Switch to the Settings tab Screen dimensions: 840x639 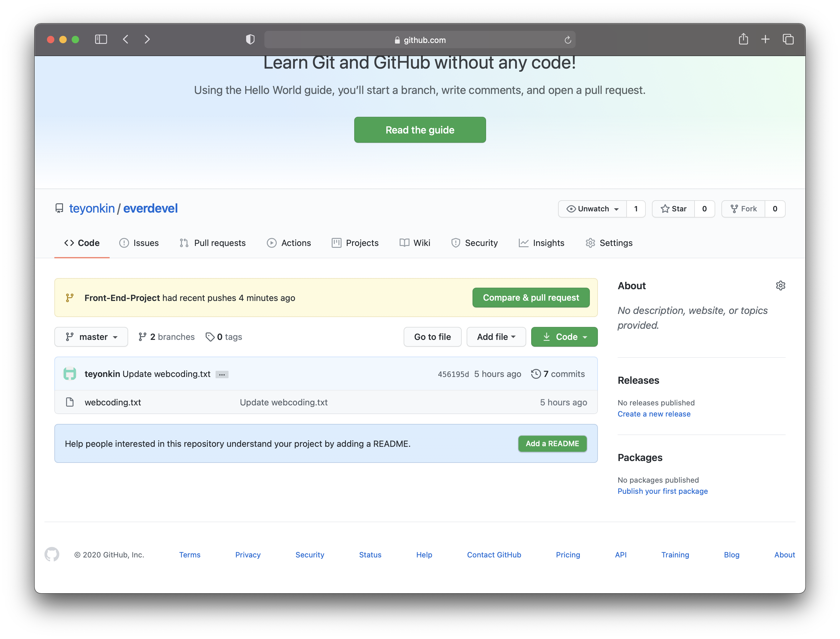tap(609, 243)
